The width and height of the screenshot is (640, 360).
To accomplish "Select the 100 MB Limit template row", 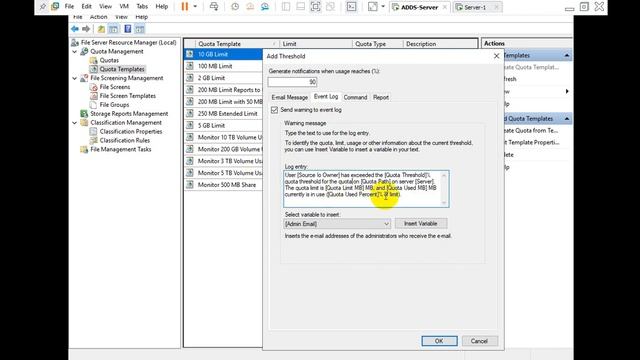I will [224, 66].
